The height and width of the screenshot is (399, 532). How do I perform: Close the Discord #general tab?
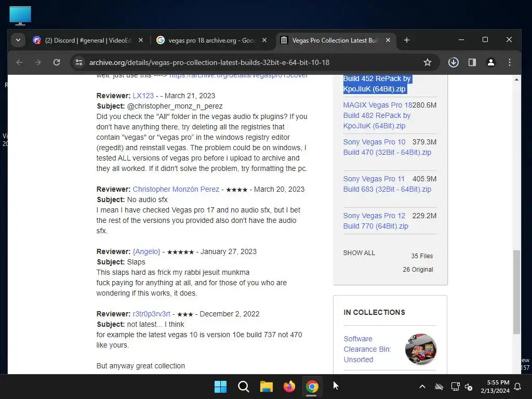point(141,41)
